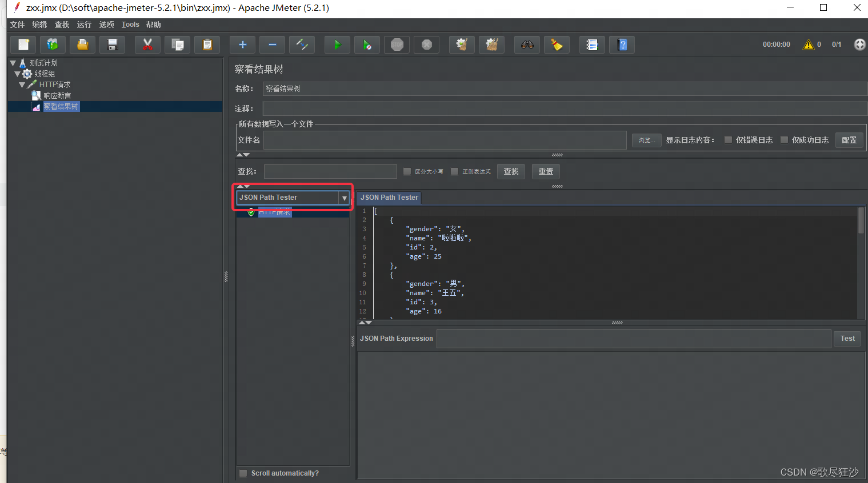Open the 文件 menu
The height and width of the screenshot is (483, 868).
pos(17,25)
